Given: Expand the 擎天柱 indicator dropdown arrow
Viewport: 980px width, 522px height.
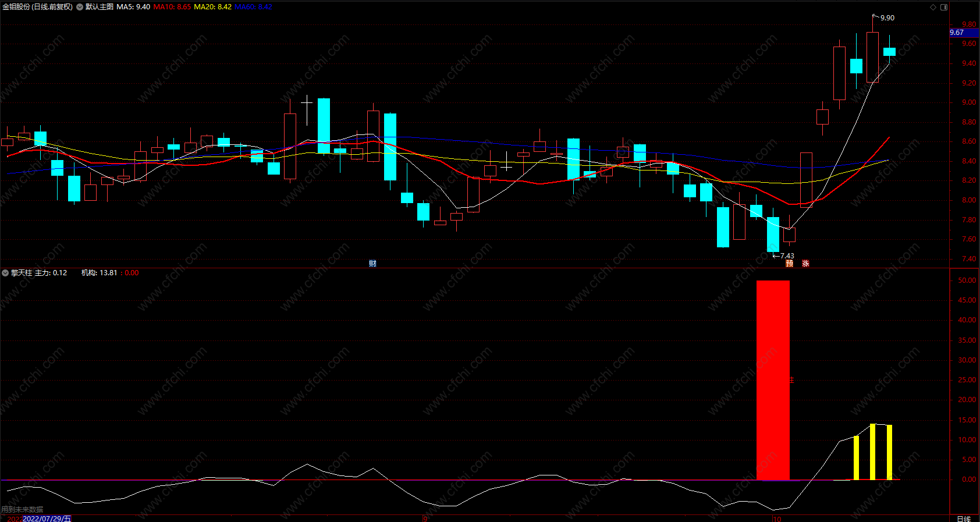Looking at the screenshot, I should pos(5,273).
